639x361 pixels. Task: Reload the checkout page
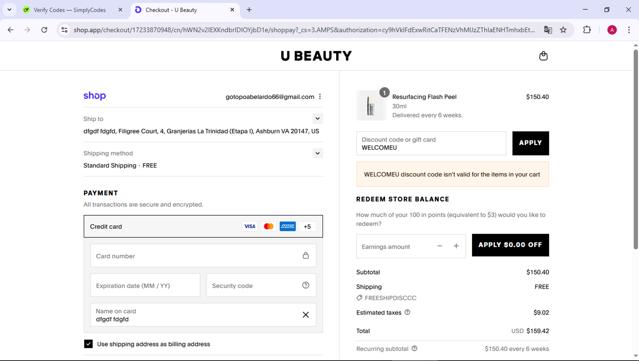(44, 30)
